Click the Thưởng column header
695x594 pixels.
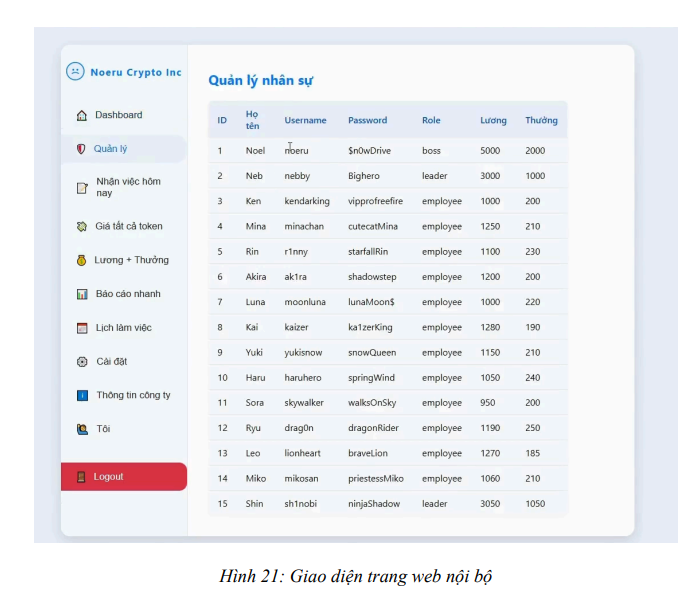point(541,121)
